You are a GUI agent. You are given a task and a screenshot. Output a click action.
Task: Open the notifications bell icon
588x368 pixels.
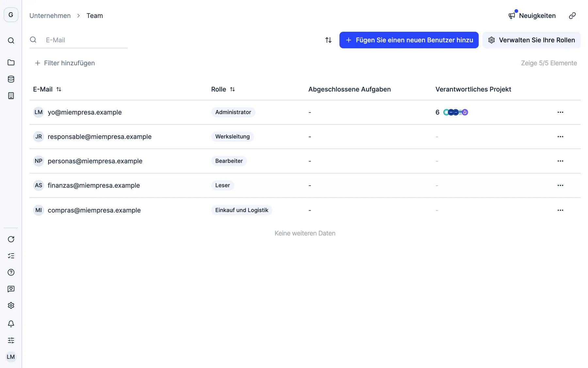click(x=11, y=324)
